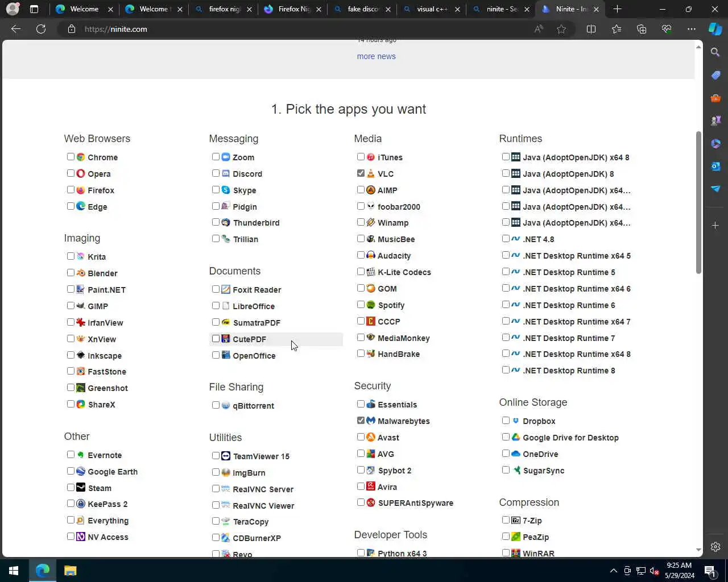Click the Audacity headphones icon

[x=371, y=255]
